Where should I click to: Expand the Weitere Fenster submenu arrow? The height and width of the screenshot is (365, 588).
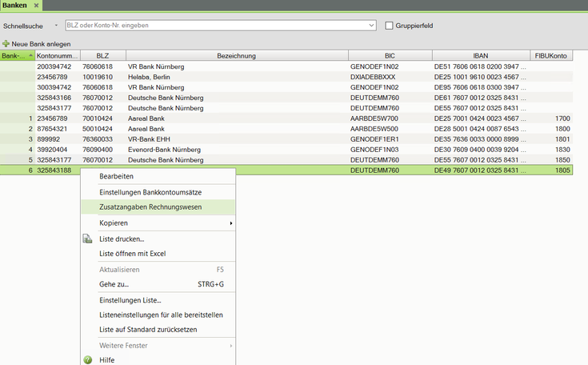coord(231,346)
